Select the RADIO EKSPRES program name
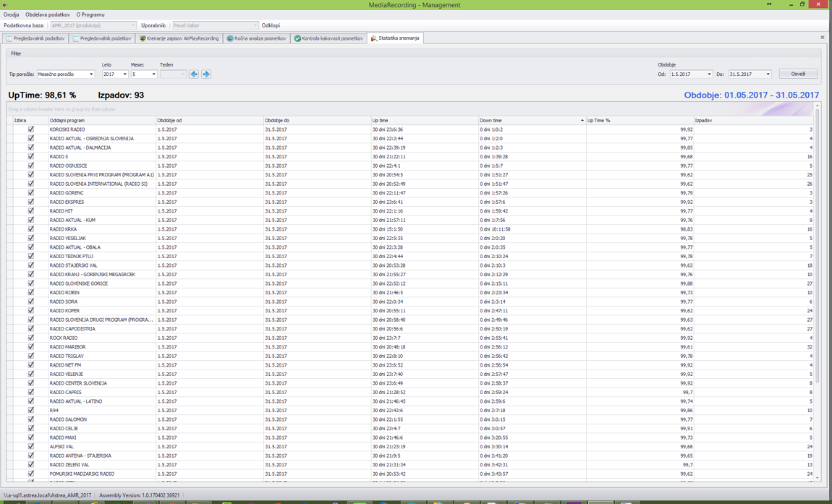 coord(67,202)
